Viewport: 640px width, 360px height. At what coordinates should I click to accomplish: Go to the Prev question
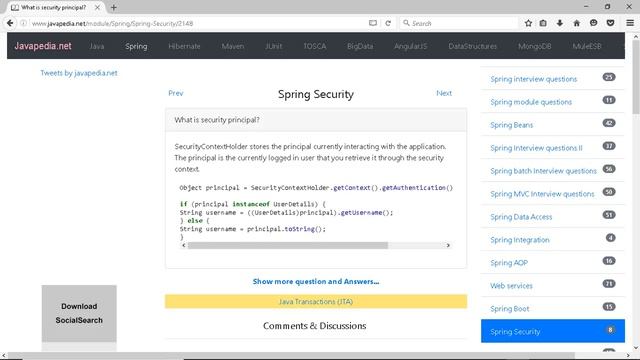[x=176, y=93]
